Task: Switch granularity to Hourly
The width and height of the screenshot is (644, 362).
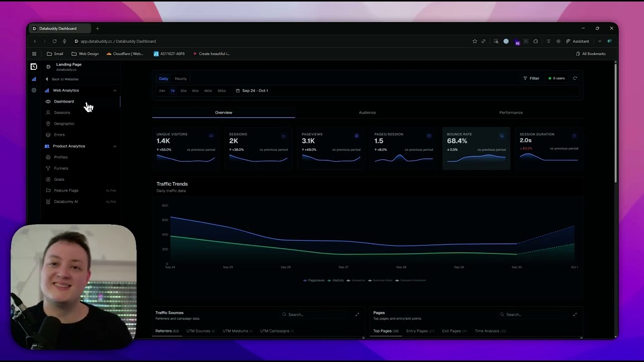Action: click(181, 78)
